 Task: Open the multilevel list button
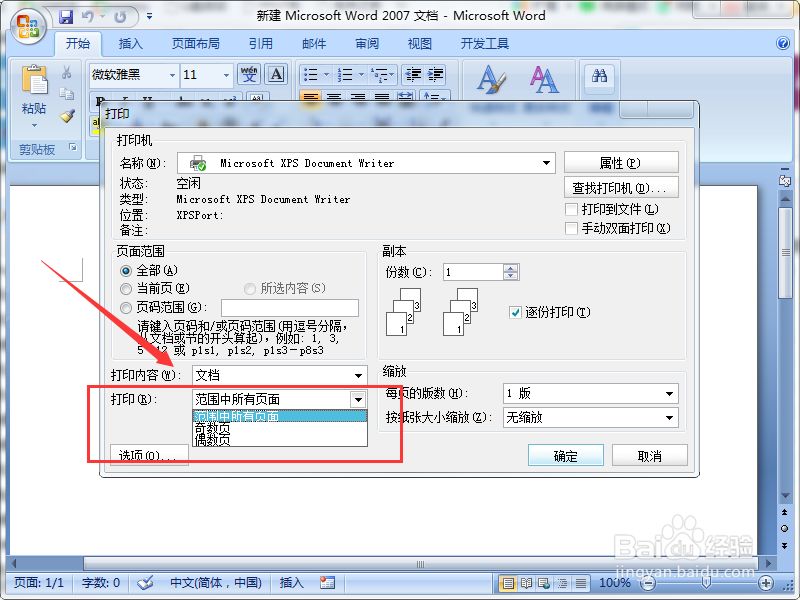382,75
